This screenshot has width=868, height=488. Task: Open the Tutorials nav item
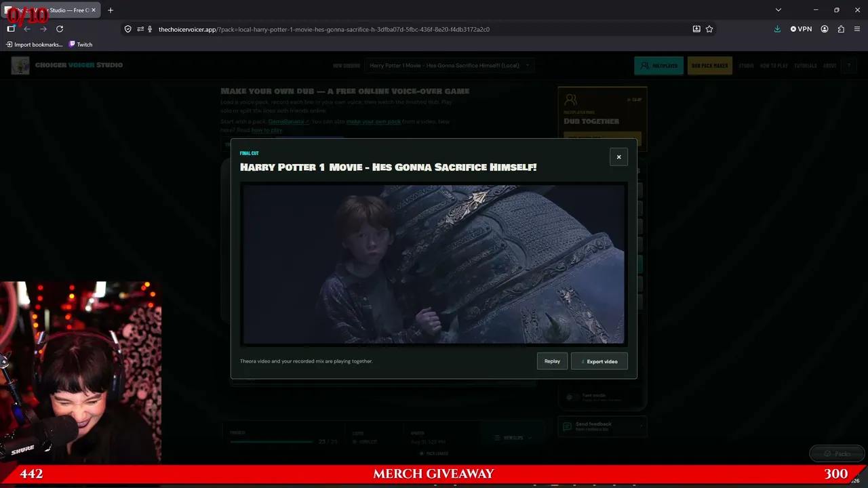[806, 66]
